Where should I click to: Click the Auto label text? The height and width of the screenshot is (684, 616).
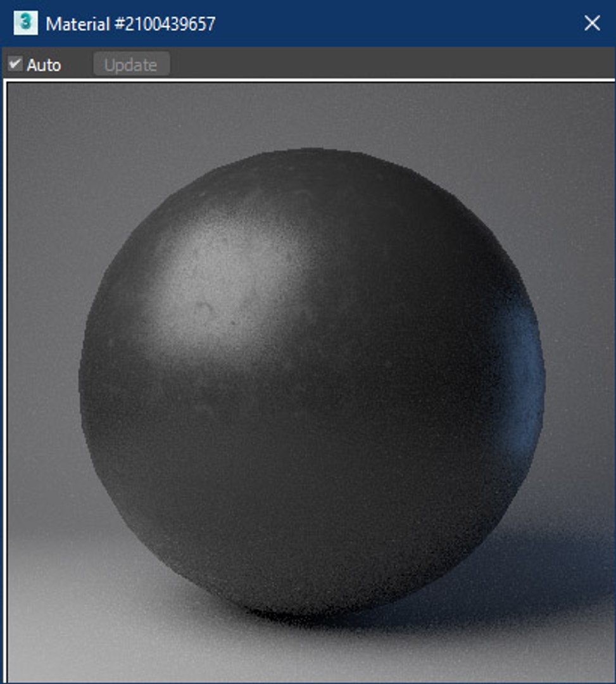44,65
